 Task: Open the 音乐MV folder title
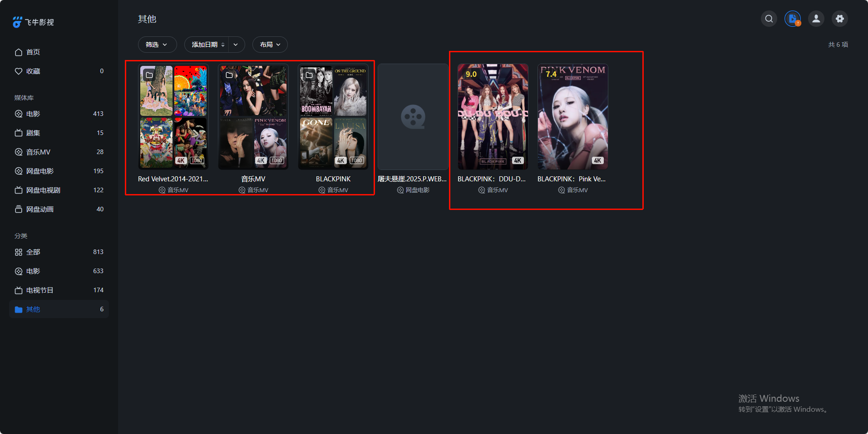point(253,179)
